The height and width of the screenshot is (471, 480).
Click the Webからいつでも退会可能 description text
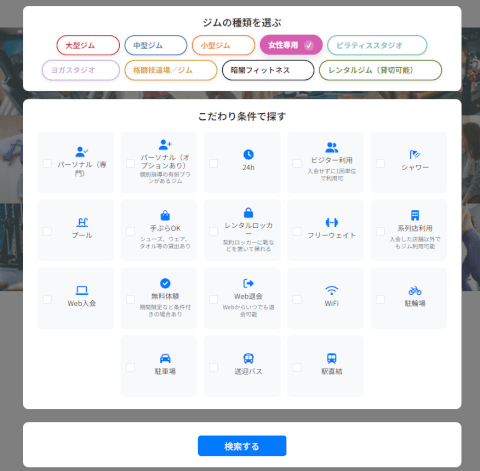pyautogui.click(x=248, y=311)
